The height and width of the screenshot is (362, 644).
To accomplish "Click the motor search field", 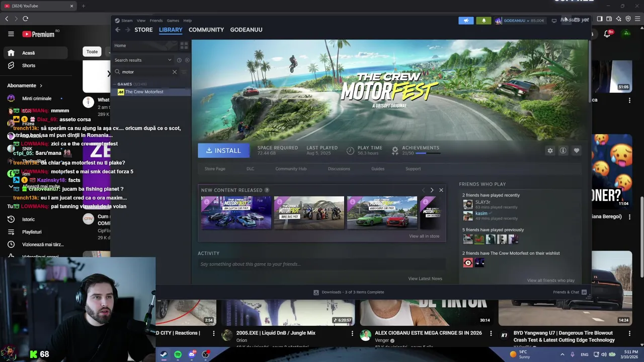I will tap(146, 72).
